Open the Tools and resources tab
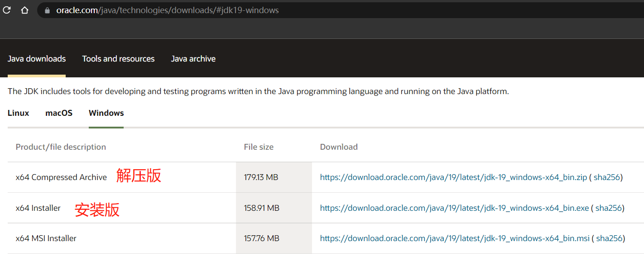The image size is (644, 266). 118,59
